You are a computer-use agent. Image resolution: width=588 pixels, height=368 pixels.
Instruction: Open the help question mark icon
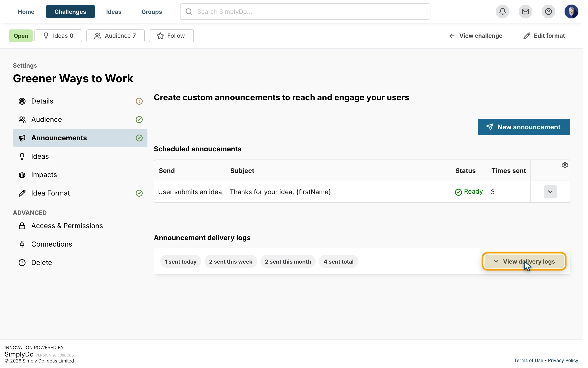tap(548, 11)
